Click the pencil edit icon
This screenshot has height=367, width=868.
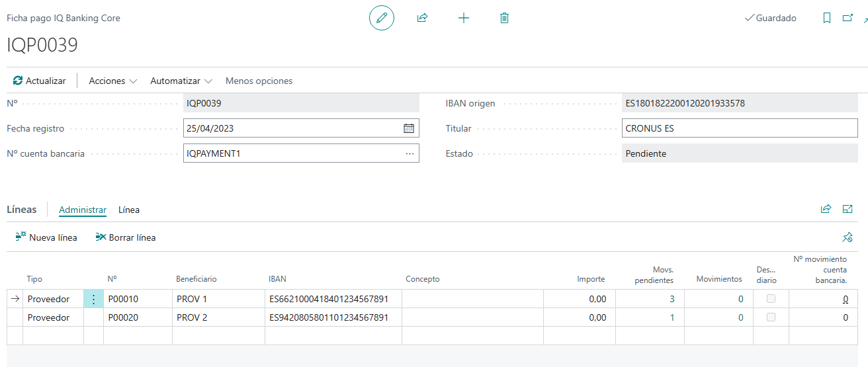click(381, 19)
